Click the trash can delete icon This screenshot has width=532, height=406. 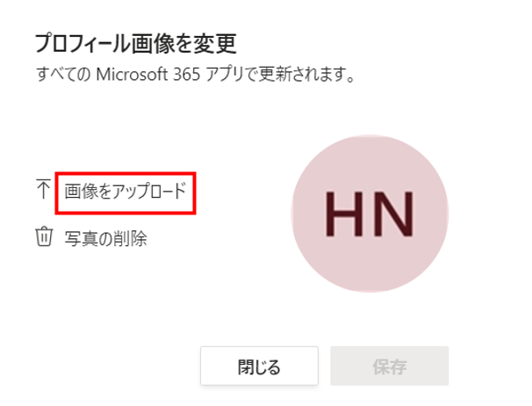click(x=44, y=236)
